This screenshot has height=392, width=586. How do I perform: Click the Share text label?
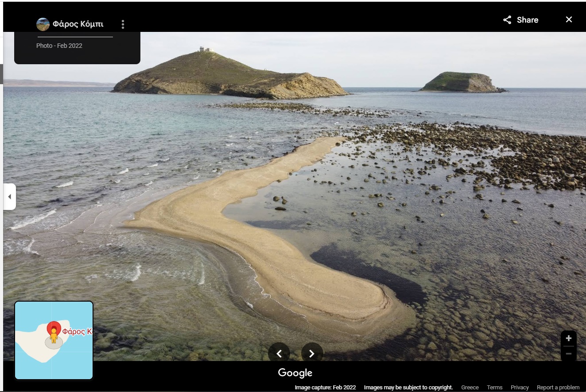[x=528, y=20]
